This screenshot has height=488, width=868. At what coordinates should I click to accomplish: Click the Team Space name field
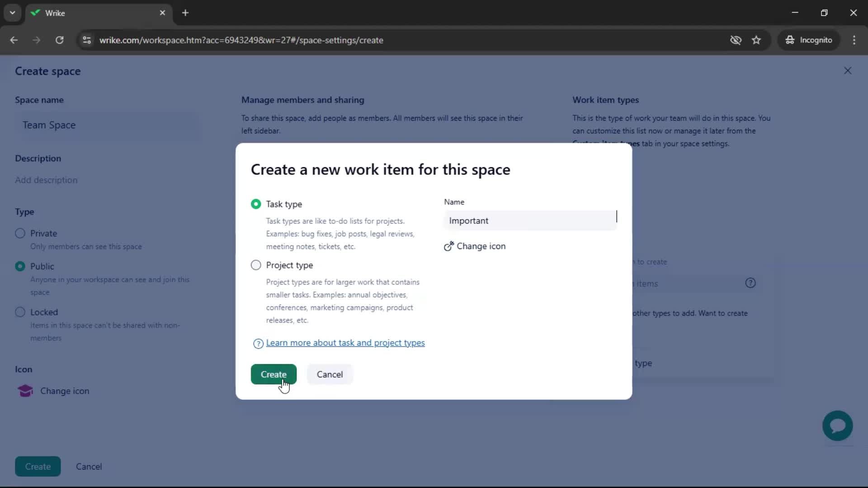pyautogui.click(x=106, y=125)
